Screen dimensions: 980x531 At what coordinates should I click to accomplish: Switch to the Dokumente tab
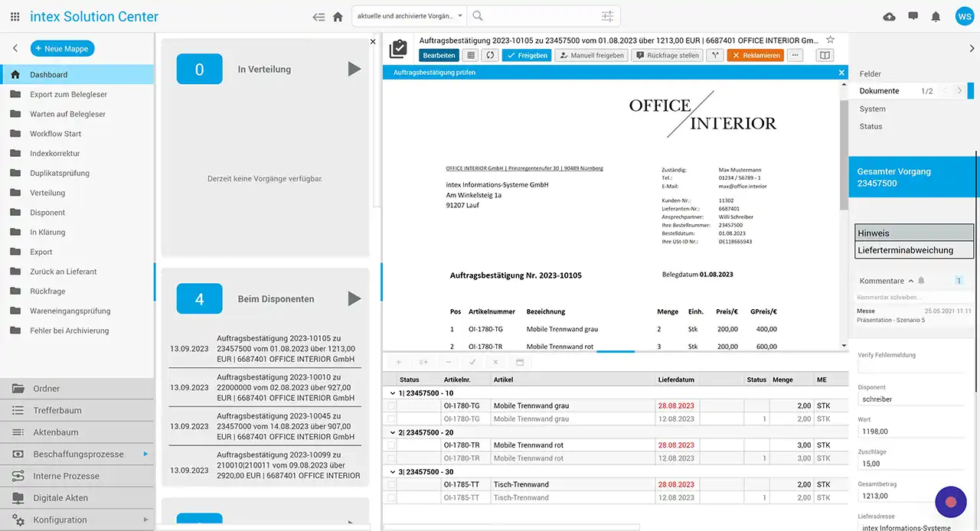coord(879,91)
